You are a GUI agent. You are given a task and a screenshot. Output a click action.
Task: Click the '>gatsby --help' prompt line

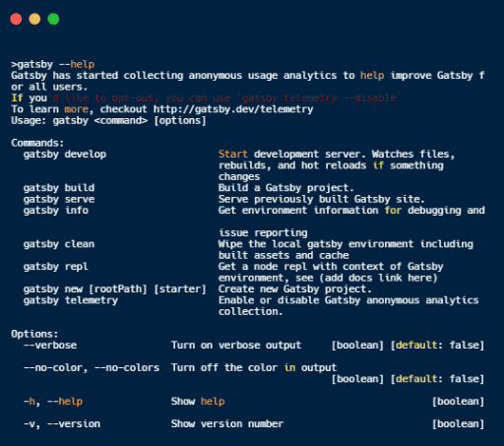coord(53,64)
